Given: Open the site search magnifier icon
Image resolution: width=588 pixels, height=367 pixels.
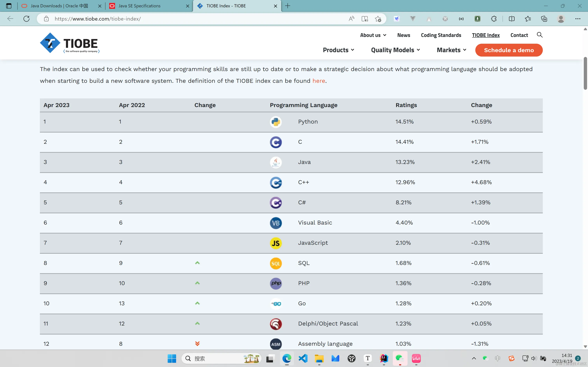Looking at the screenshot, I should tap(539, 35).
